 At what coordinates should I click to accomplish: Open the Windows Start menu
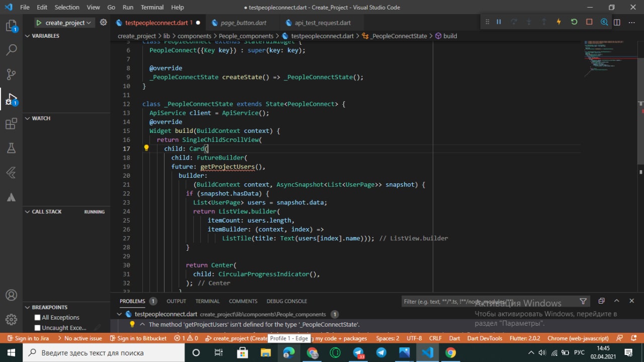pyautogui.click(x=11, y=352)
